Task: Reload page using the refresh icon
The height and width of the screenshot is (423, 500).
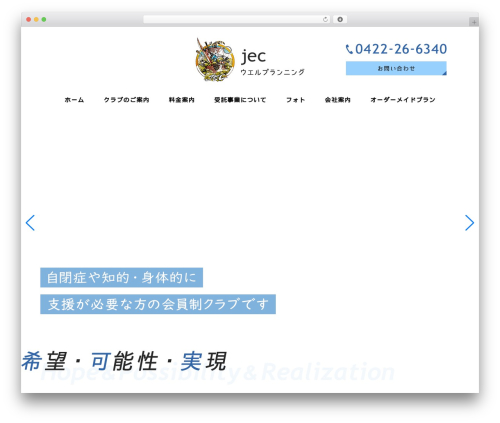Action: (x=325, y=20)
